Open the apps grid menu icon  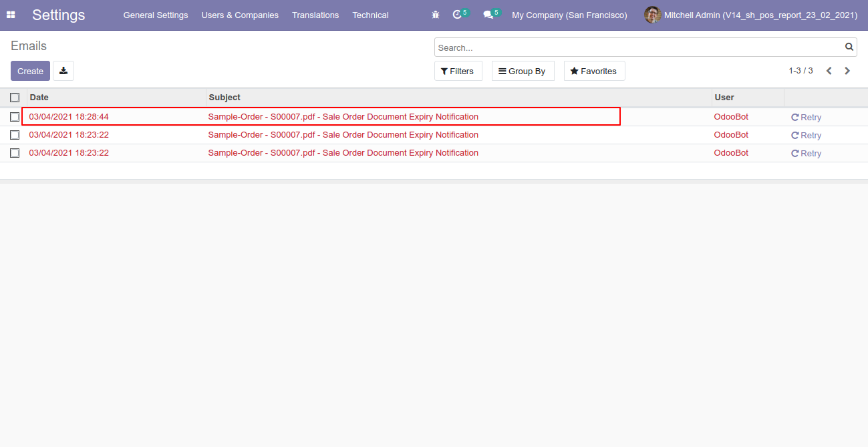click(x=11, y=15)
